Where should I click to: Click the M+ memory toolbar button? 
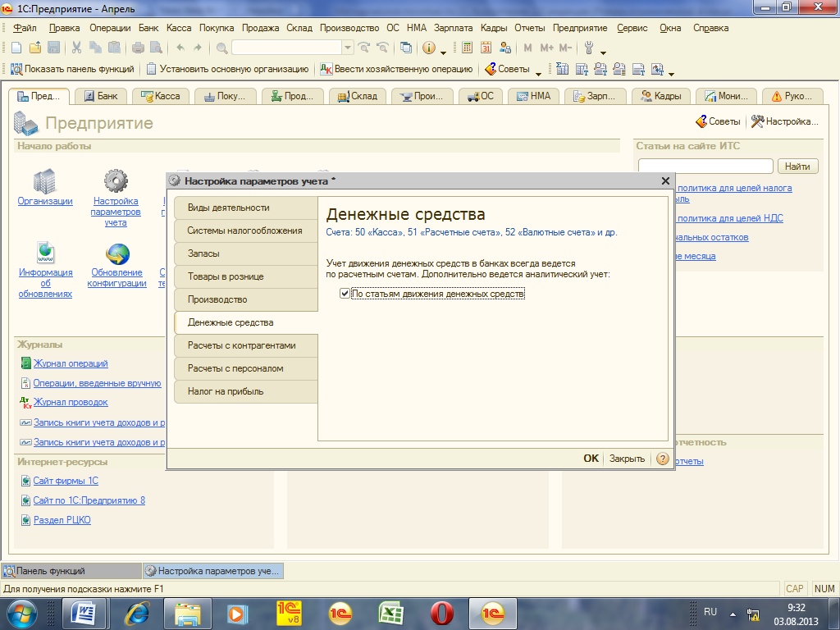(546, 48)
